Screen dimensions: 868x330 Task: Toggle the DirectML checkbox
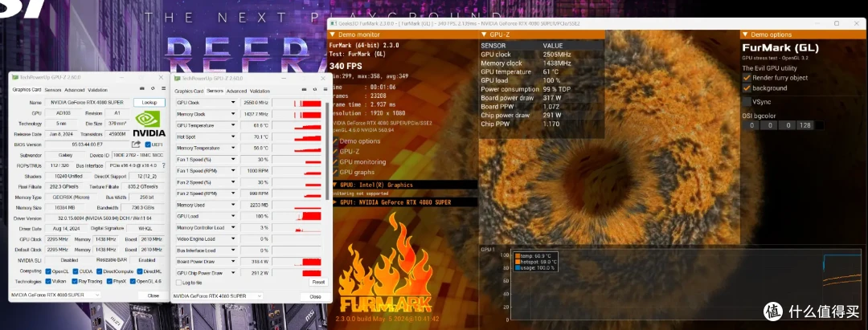click(139, 271)
